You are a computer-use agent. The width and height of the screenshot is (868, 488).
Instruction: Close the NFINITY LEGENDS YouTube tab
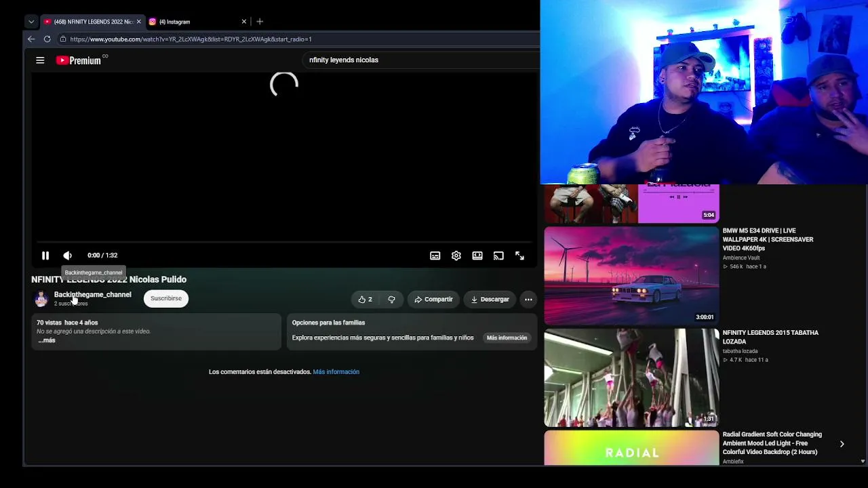point(139,22)
